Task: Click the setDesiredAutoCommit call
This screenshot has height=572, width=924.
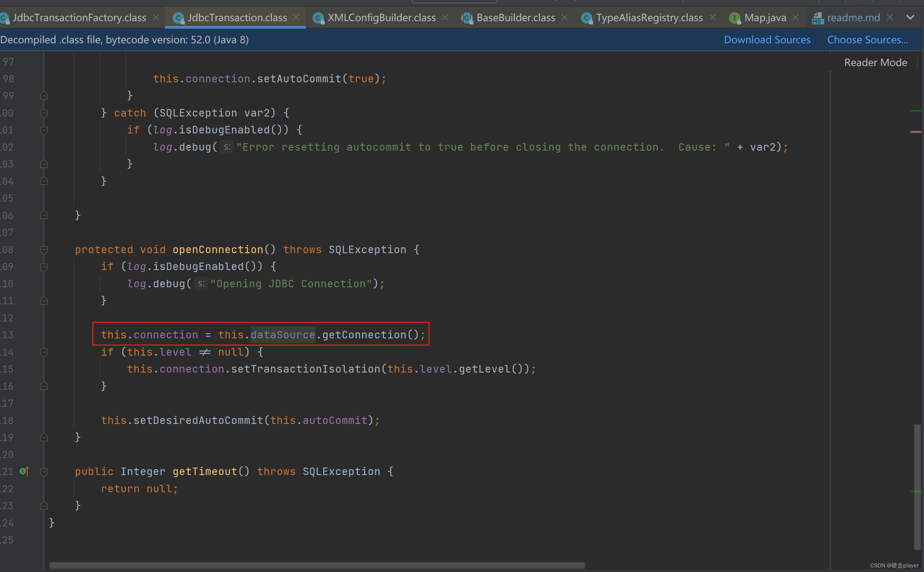Action: 198,420
